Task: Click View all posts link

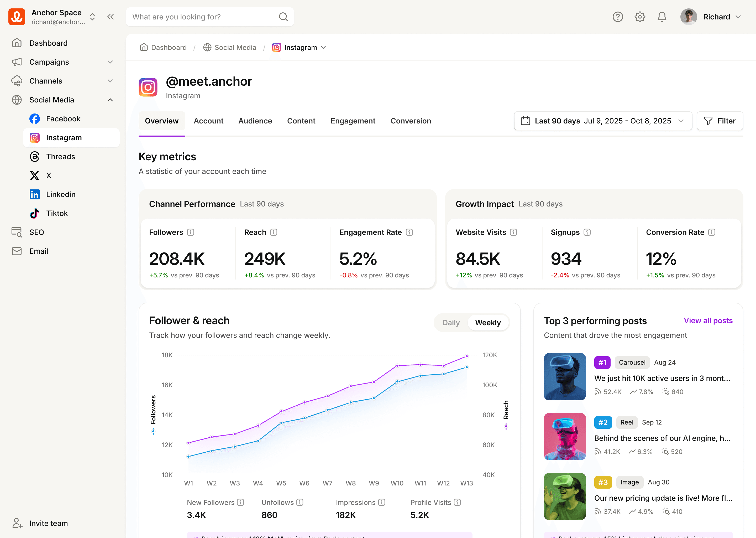Action: tap(708, 321)
